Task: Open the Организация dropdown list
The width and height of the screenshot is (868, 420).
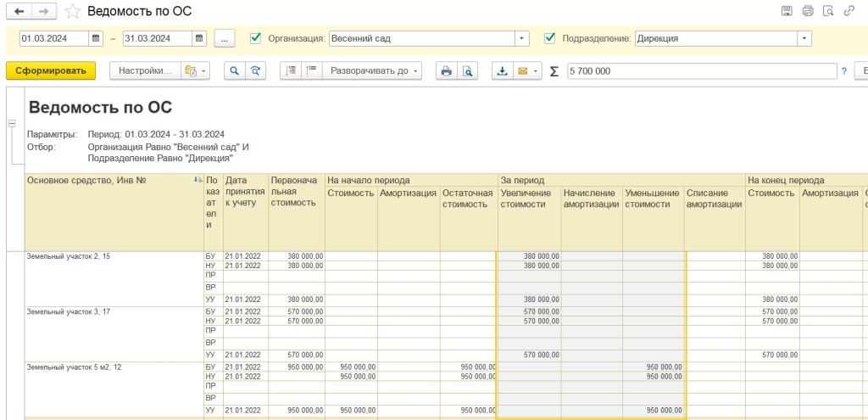Action: coord(521,38)
